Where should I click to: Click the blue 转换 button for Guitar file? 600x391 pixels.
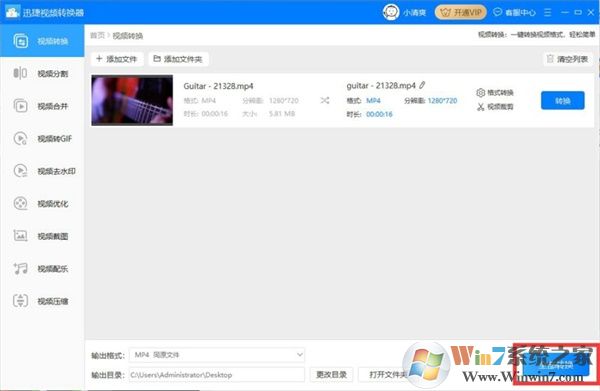click(562, 101)
